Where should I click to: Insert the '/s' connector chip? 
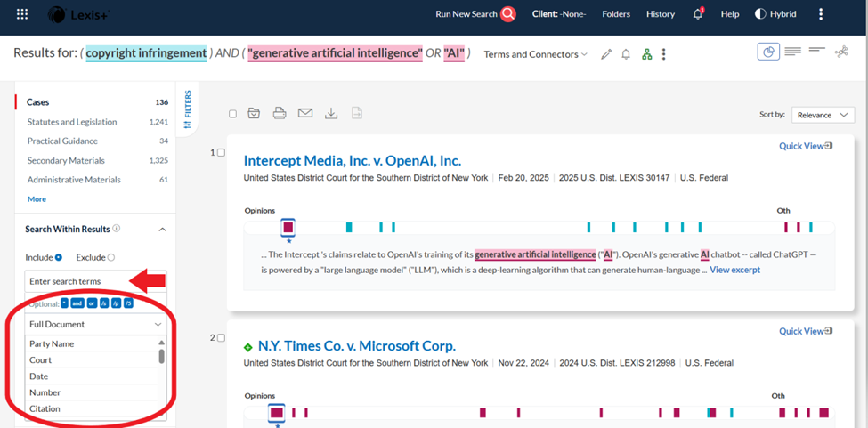pos(103,303)
